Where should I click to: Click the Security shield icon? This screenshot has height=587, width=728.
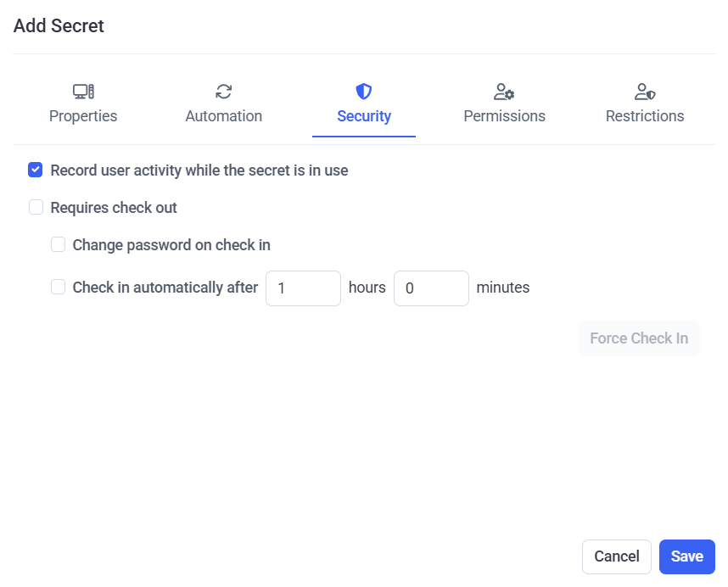tap(364, 92)
